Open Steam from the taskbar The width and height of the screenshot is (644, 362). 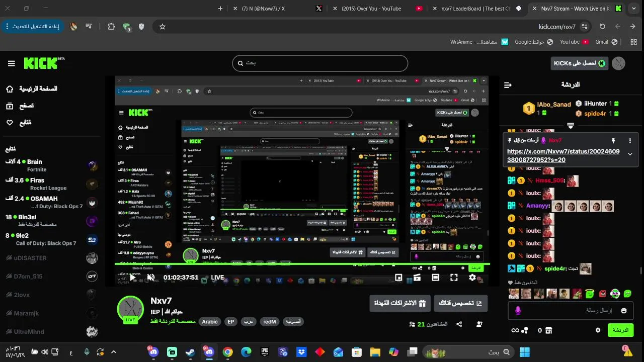tap(191, 352)
